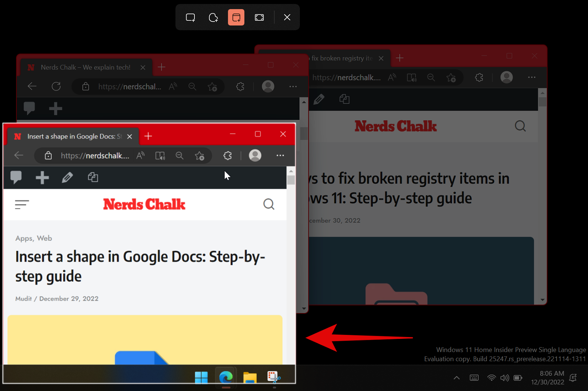Viewport: 588px width, 391px height.
Task: Open File Explorer from taskbar
Action: pos(250,377)
